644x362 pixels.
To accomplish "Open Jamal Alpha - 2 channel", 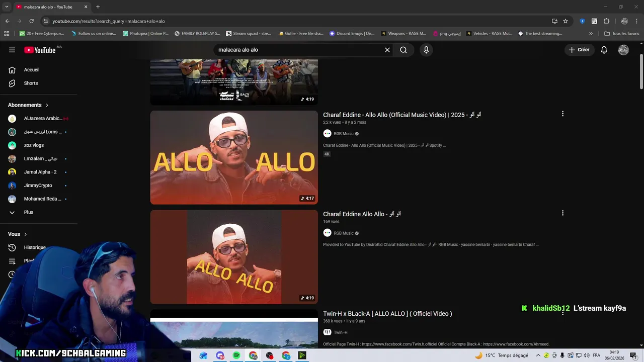I will (39, 172).
